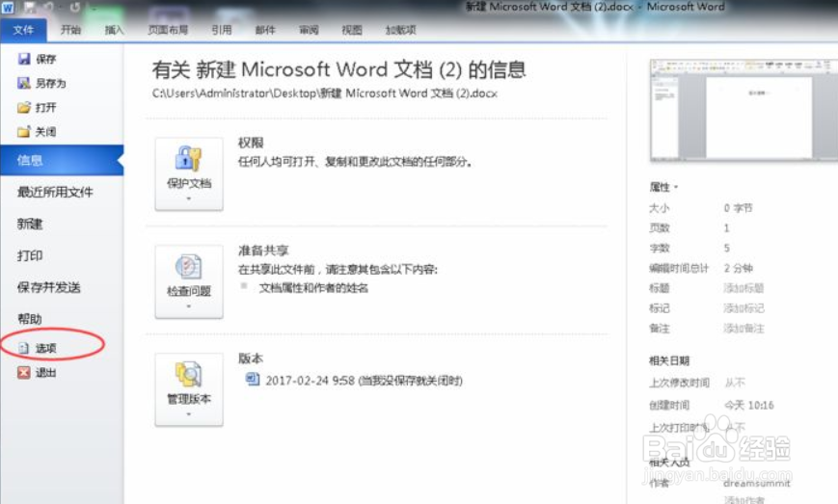The image size is (838, 504).
Task: Switch to the 插入 Insert tab
Action: (114, 30)
